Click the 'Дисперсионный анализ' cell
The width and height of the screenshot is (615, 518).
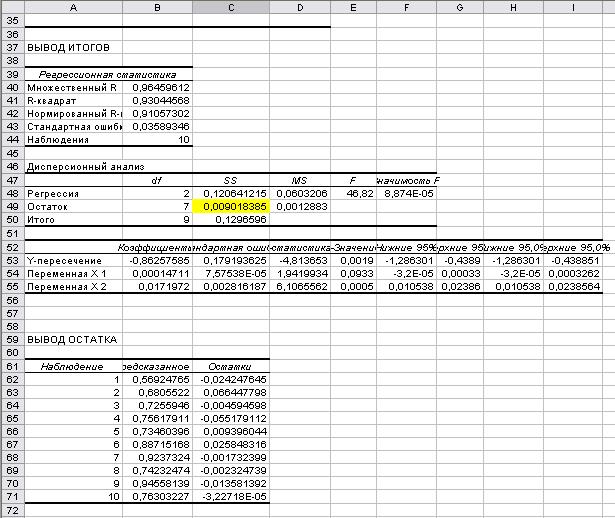pyautogui.click(x=73, y=167)
